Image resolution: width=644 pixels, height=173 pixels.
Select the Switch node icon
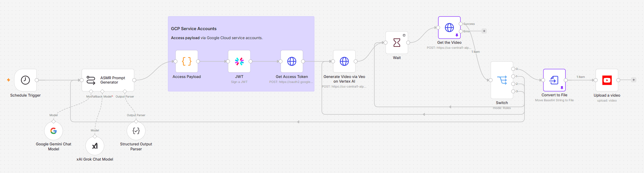tap(502, 80)
